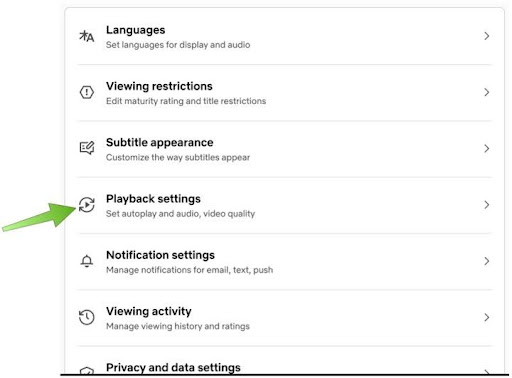Click 'Manage viewing history and ratings' description
This screenshot has width=512, height=378.
178,326
